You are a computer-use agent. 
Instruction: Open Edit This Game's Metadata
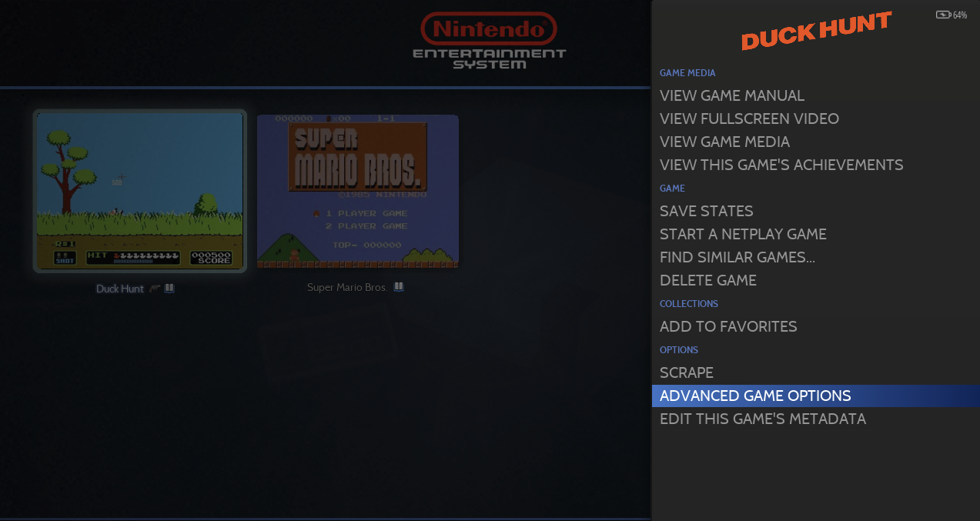click(762, 419)
